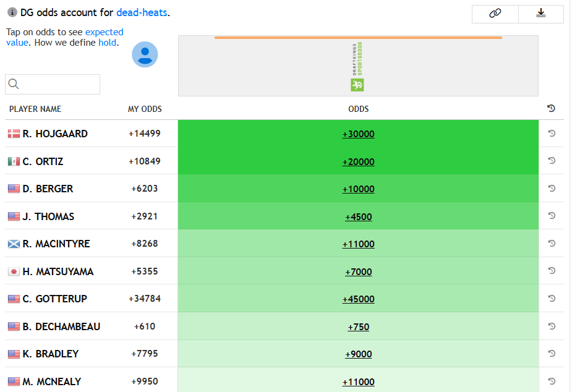Screen dimensions: 572x392
Task: Click the blue user profile avatar icon
Action: coord(145,54)
